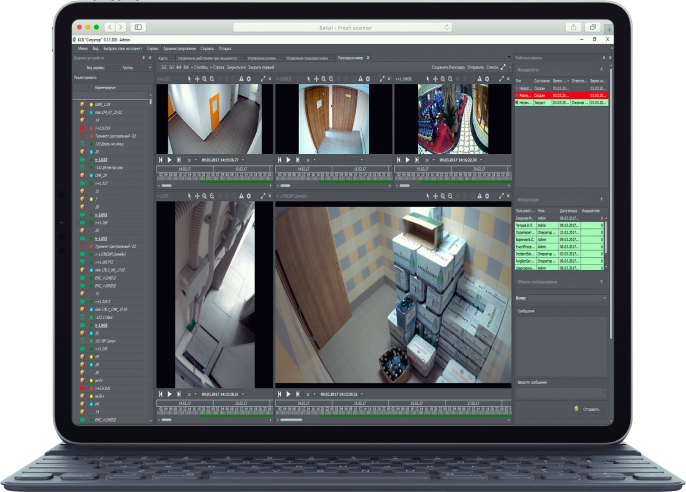Expand layout area using diagonal arrow icon
The height and width of the screenshot is (492, 686).
coord(503,67)
